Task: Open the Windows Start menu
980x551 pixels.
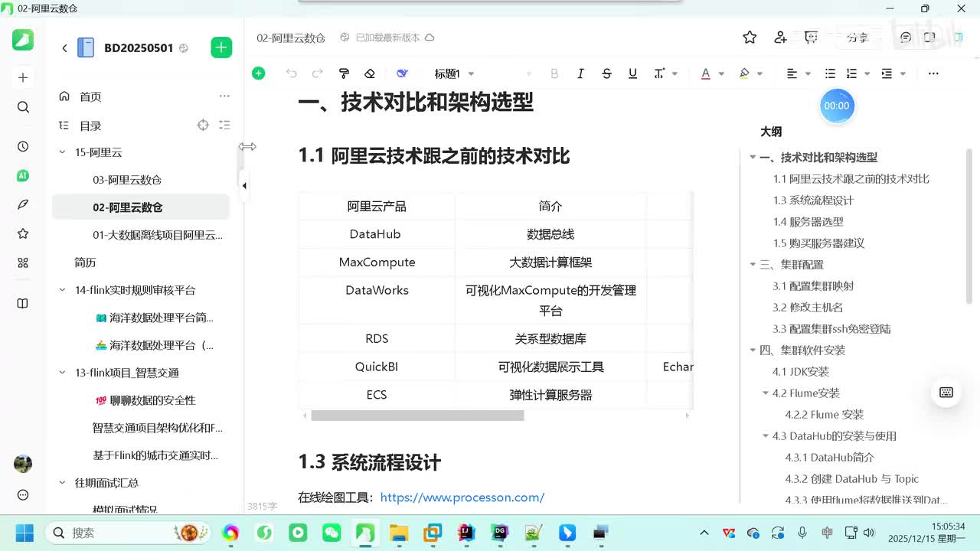Action: pyautogui.click(x=24, y=533)
